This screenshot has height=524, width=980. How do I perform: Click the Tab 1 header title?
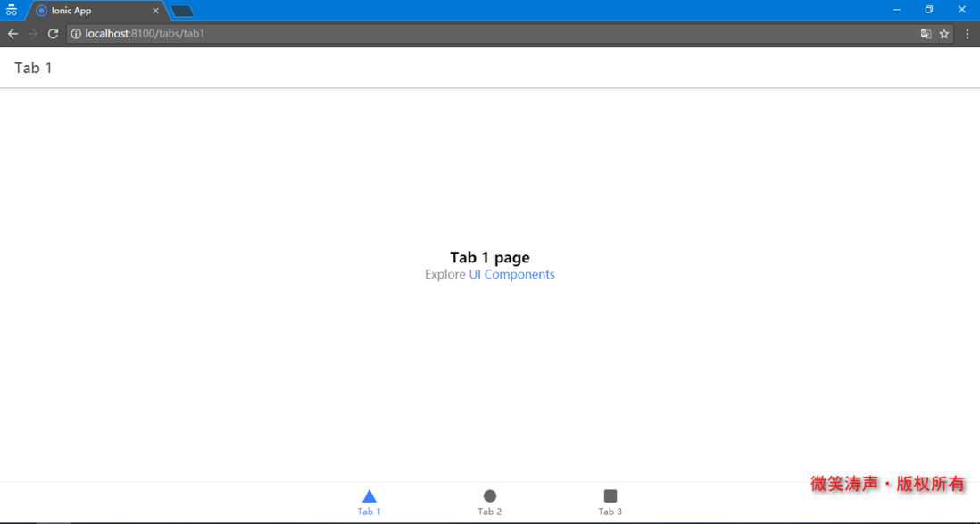(33, 68)
